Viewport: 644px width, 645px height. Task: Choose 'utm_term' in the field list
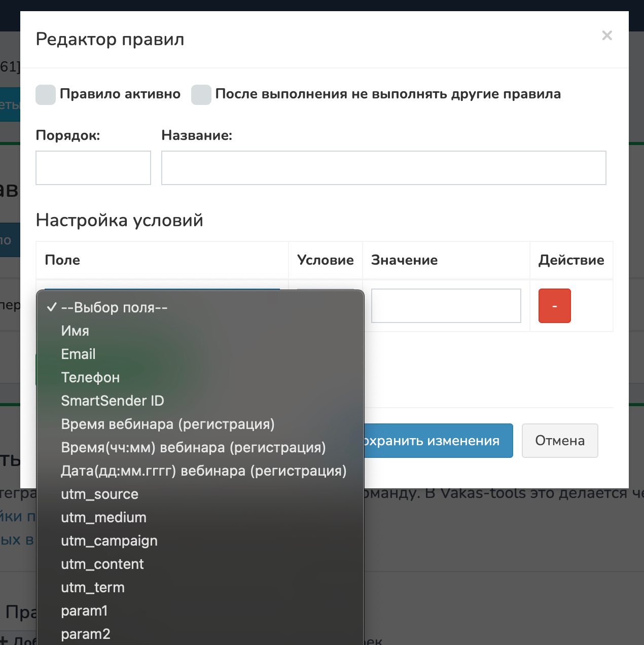coord(93,588)
